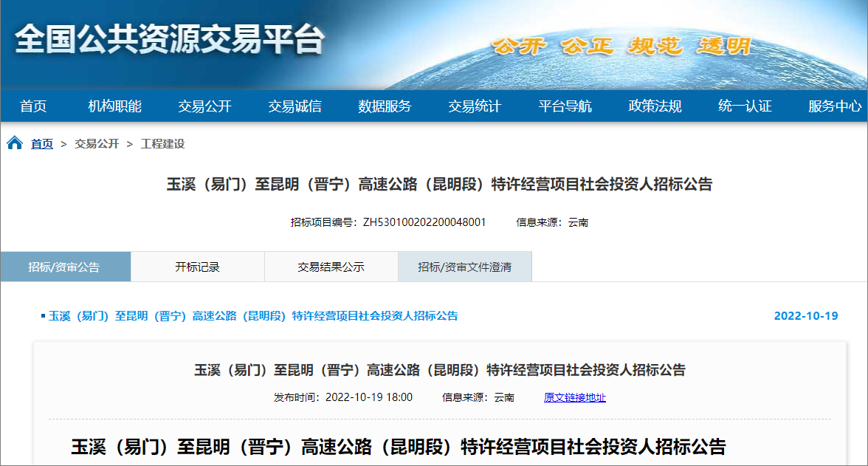Open 统一认证 in navigation bar
Image resolution: width=868 pixels, height=466 pixels.
pos(745,106)
